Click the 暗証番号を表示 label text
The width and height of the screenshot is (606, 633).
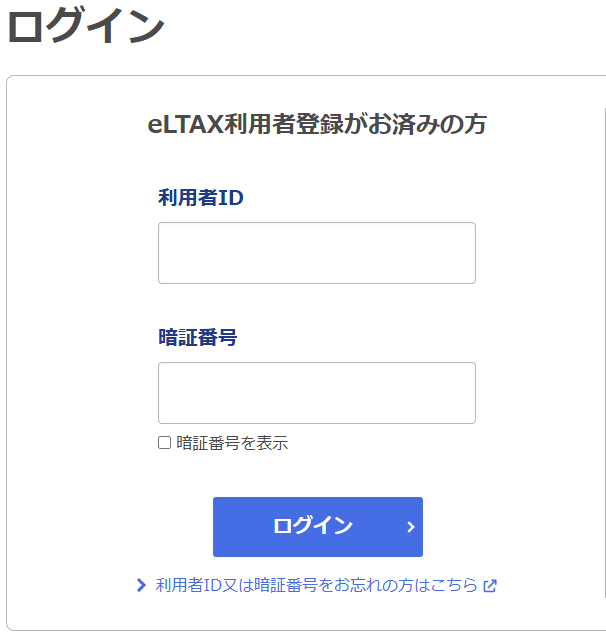232,443
